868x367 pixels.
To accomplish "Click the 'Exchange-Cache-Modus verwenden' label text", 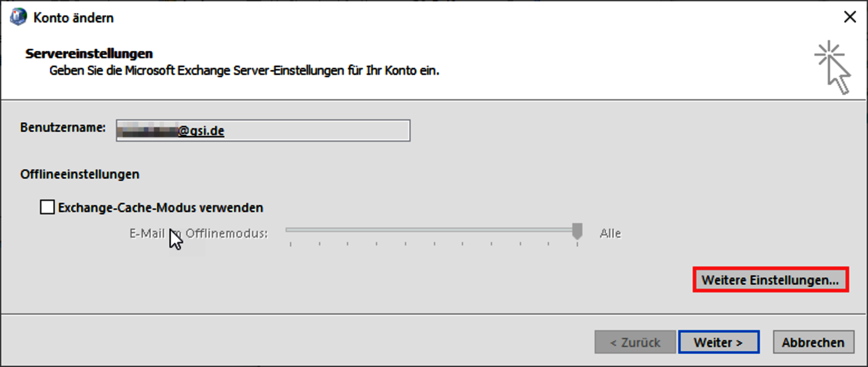I will pos(160,208).
